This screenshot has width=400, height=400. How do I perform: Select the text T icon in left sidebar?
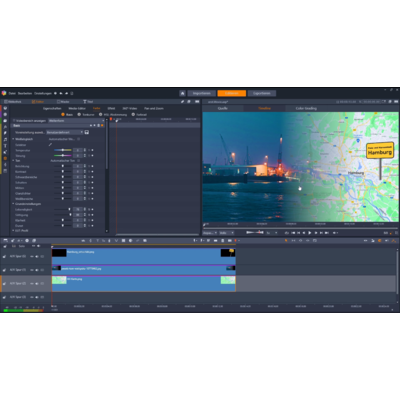(x=5, y=146)
